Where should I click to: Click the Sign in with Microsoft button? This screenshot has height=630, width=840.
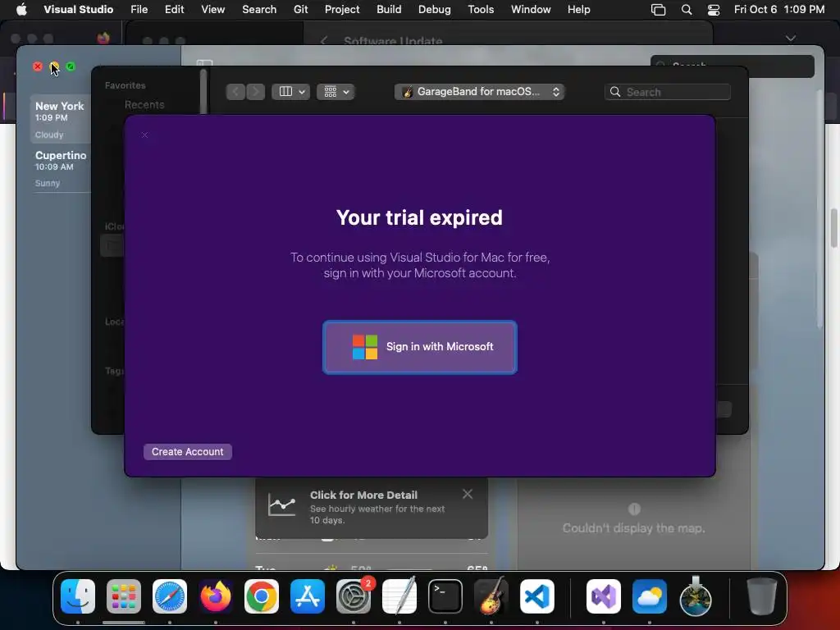(419, 347)
